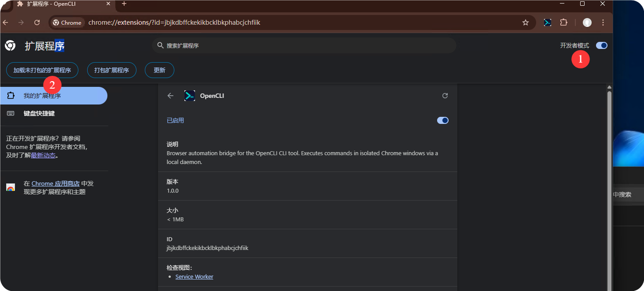Viewport: 644px width, 291px height.
Task: Click 加载未打包的扩展程序 button
Action: click(x=42, y=70)
